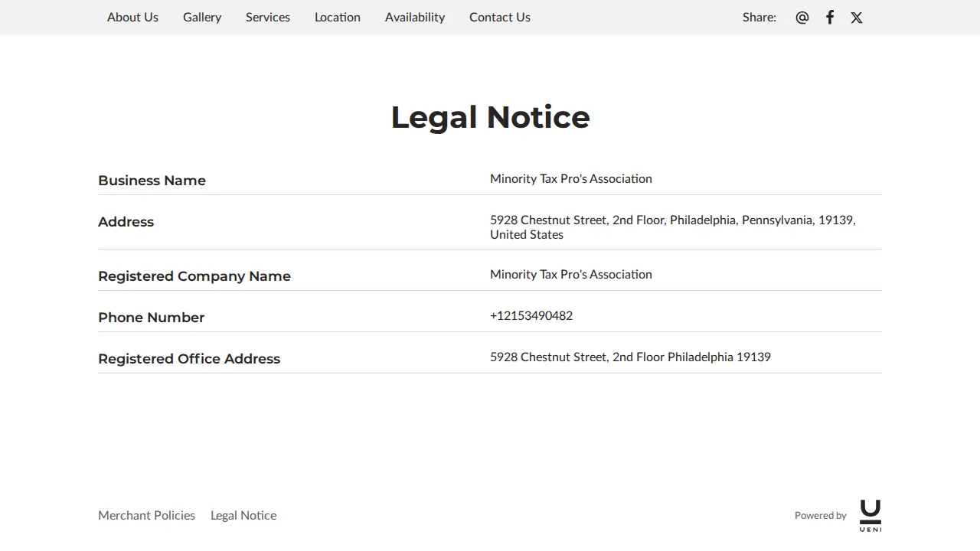Go to the Gallery section
Viewport: 980px width, 551px height.
point(202,17)
